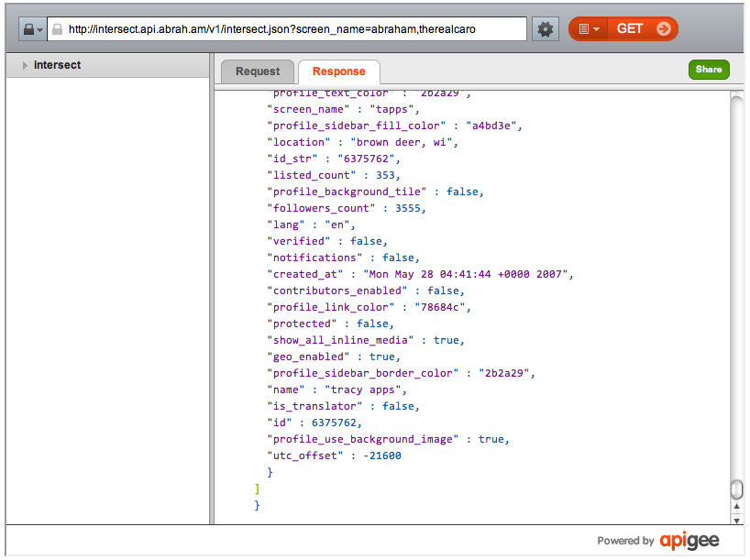This screenshot has width=750, height=560.
Task: Click the scrollbar up arrow
Action: pyautogui.click(x=736, y=507)
